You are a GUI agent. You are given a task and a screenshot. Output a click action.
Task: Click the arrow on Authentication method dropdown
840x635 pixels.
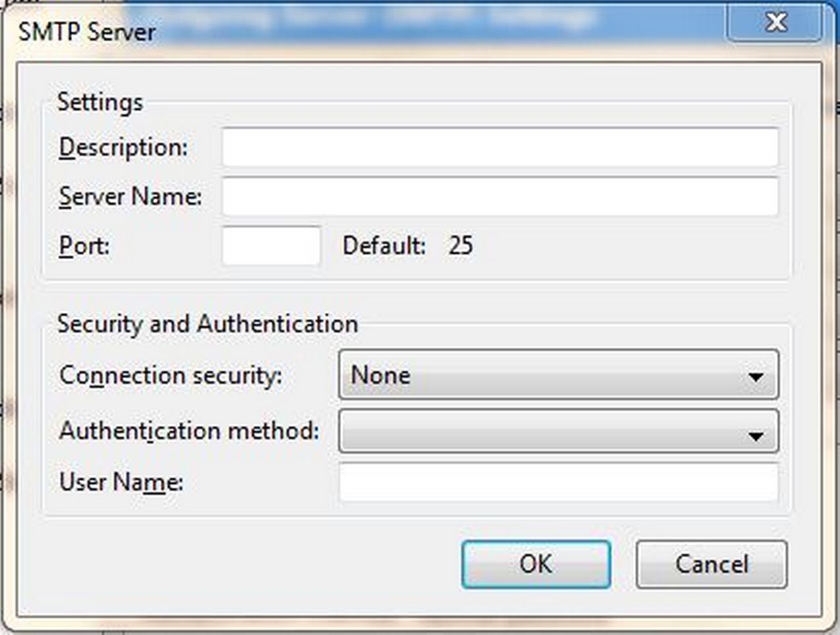click(x=756, y=436)
